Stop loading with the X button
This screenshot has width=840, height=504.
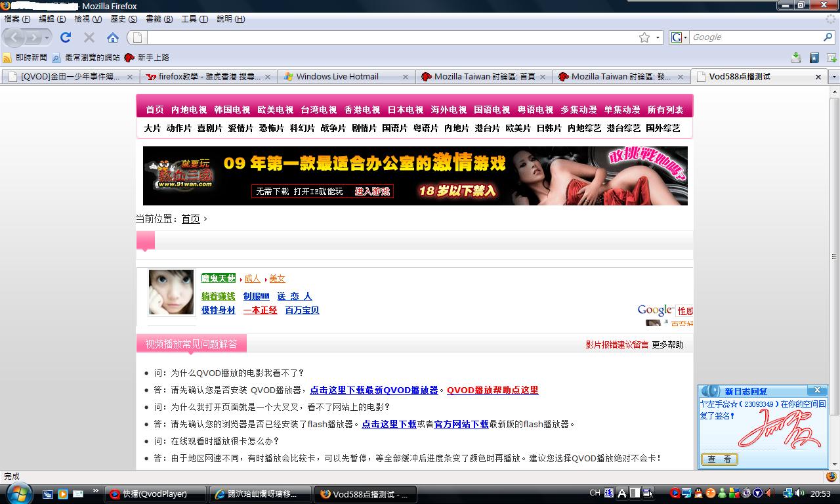click(89, 37)
